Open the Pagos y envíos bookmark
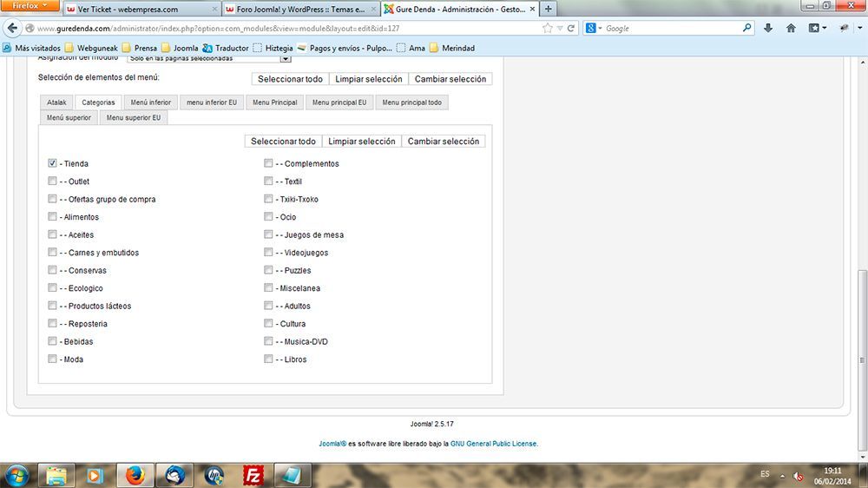Viewport: 868px width, 488px height. pyautogui.click(x=345, y=48)
